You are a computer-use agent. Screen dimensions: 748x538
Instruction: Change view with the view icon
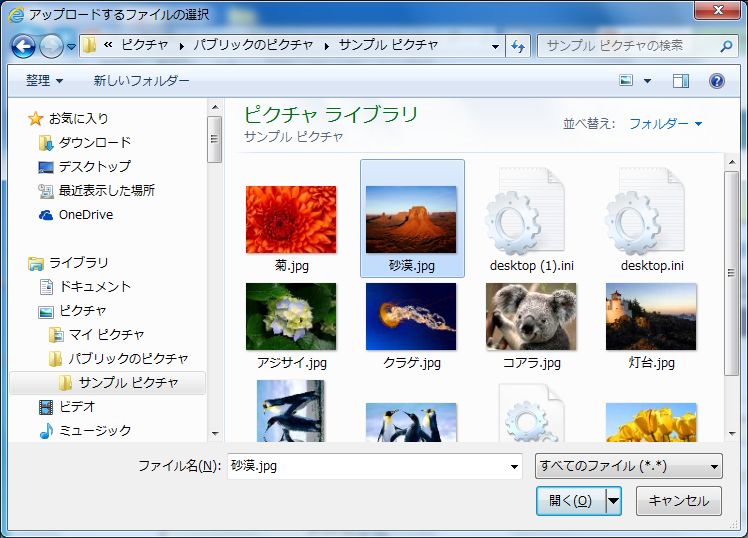626,81
